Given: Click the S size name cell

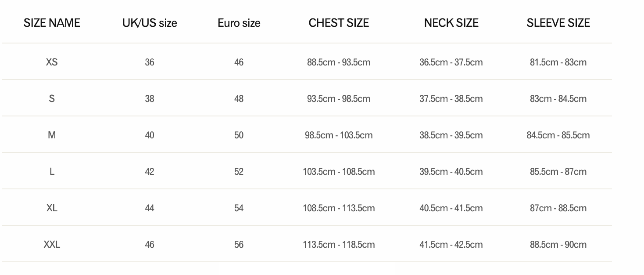Looking at the screenshot, I should click(x=52, y=98).
